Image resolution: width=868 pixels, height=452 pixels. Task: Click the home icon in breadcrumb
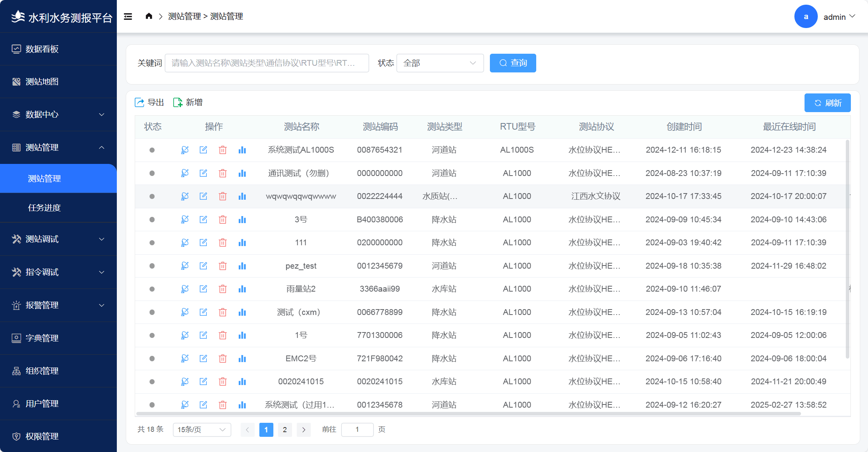tap(149, 16)
